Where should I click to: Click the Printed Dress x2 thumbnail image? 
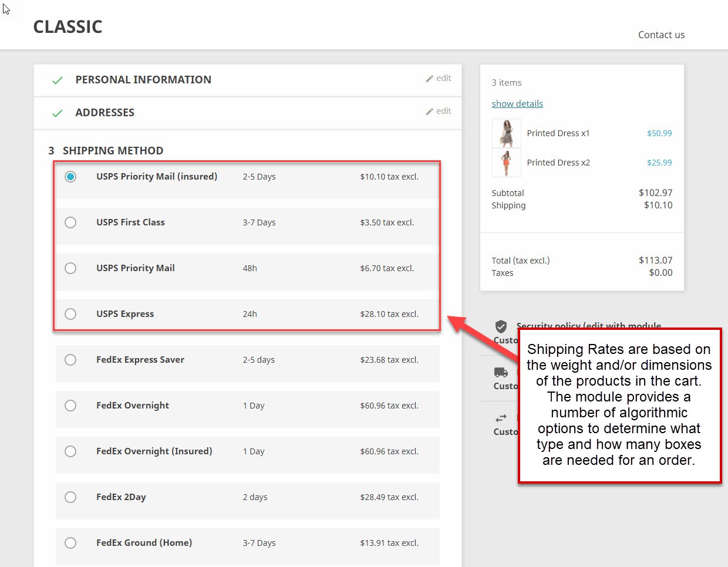pos(506,163)
